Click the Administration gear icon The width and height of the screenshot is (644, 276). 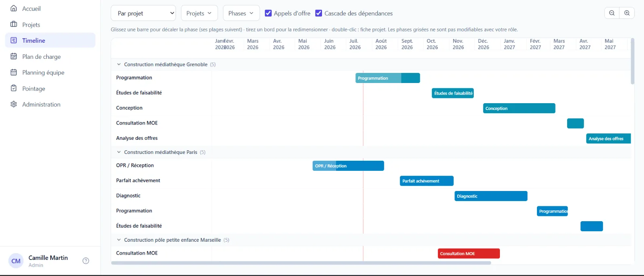point(14,104)
